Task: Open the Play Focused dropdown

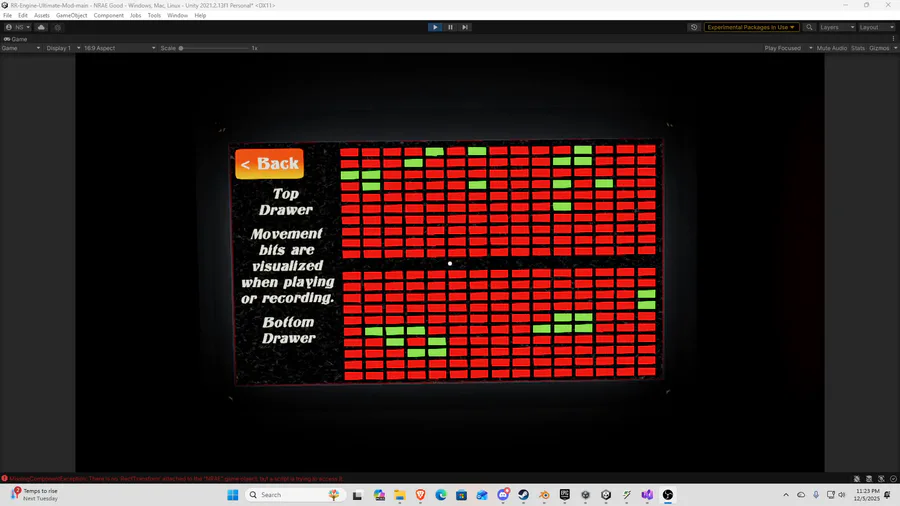Action: click(x=788, y=48)
